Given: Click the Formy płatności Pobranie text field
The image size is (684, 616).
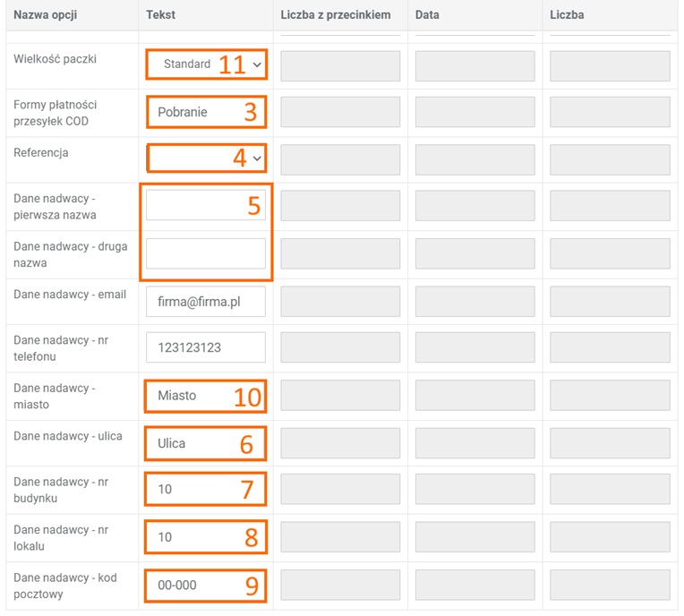Looking at the screenshot, I should pos(206,112).
